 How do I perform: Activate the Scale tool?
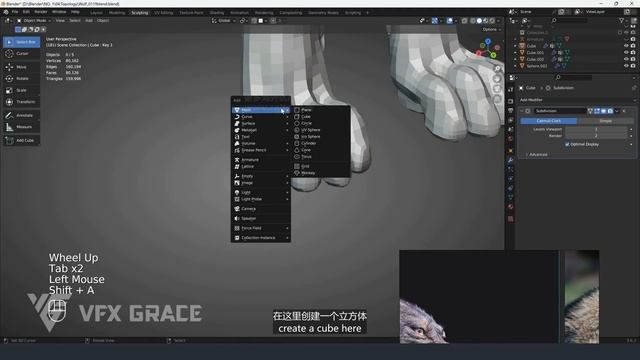click(22, 90)
